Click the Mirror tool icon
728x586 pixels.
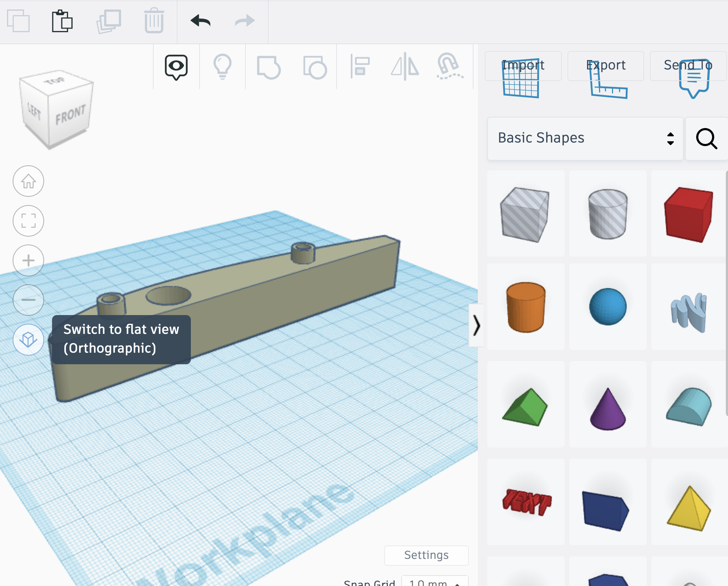(405, 67)
